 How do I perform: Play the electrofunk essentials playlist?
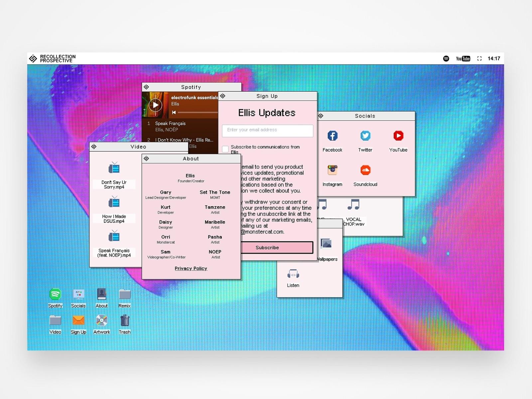click(155, 105)
